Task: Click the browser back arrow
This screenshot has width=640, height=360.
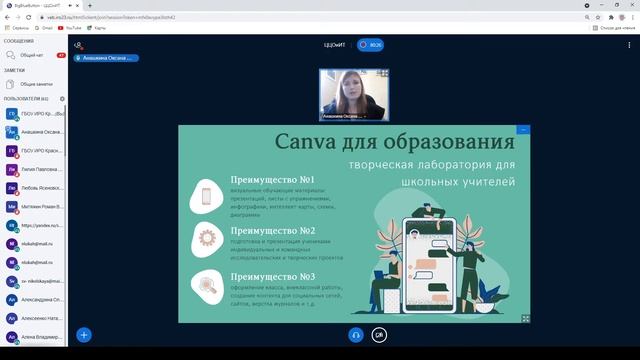Action: point(7,18)
